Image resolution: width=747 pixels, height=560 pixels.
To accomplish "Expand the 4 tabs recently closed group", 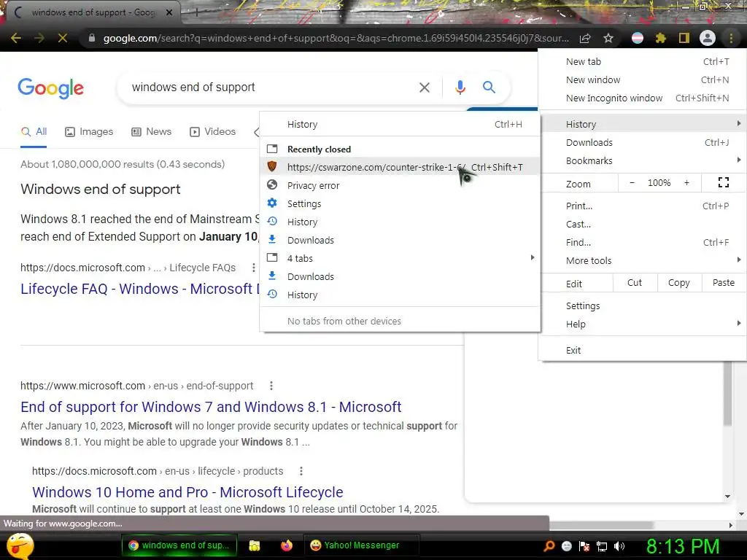I will tap(400, 258).
